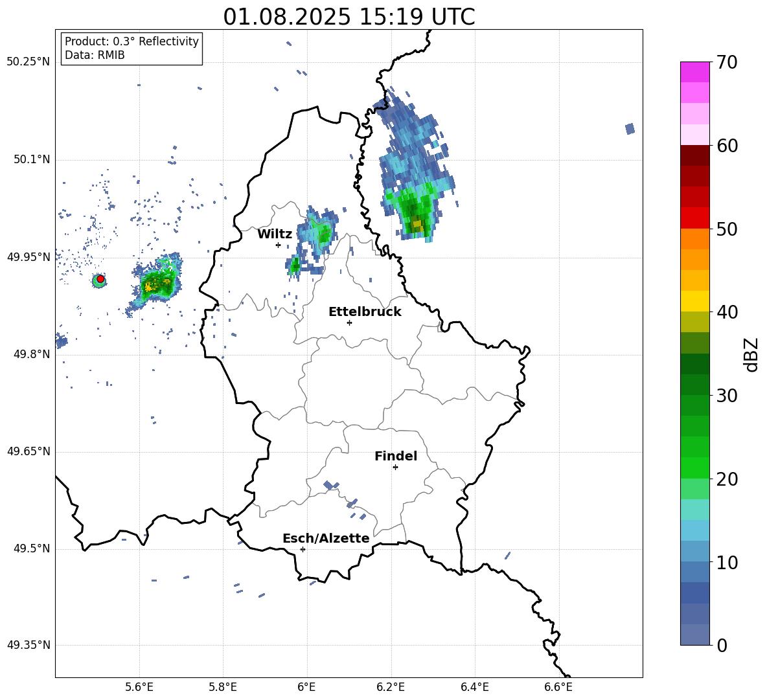
Task: Click the 5.6°E longitude label
Action: (x=139, y=687)
